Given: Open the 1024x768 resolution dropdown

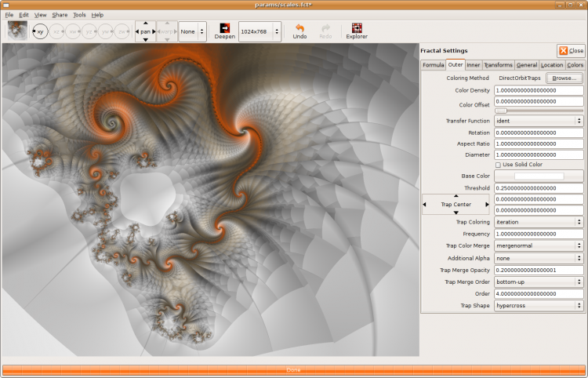Looking at the screenshot, I should pyautogui.click(x=260, y=31).
